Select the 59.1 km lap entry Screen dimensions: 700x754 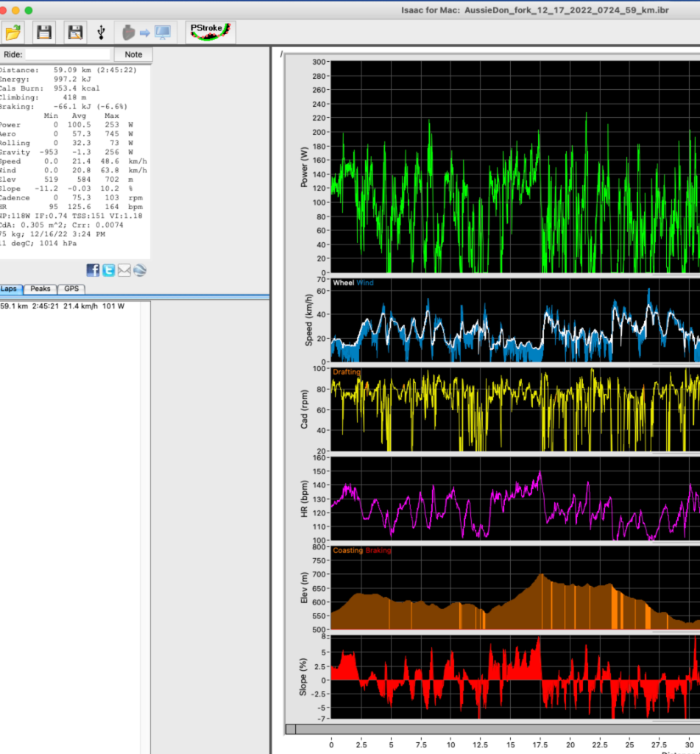[x=63, y=306]
